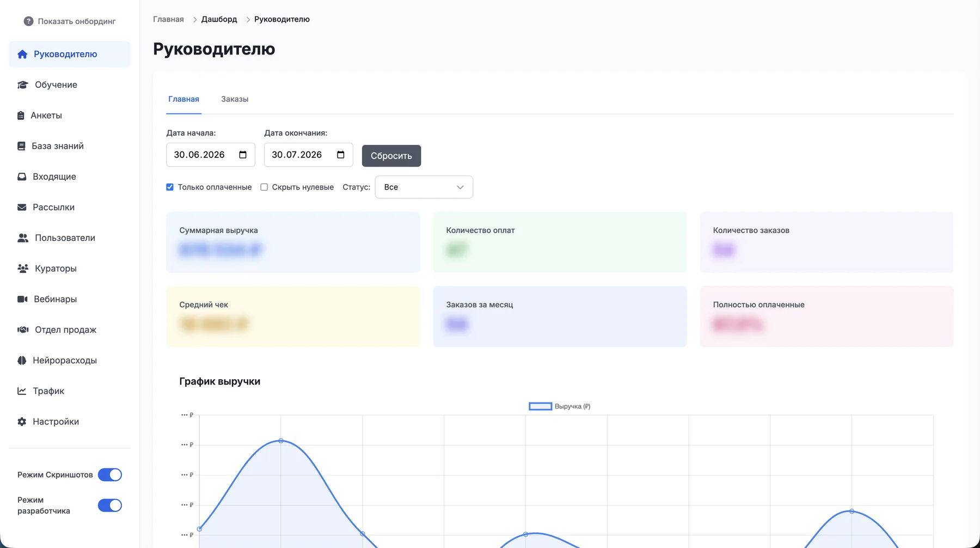Click the question mark onboarding icon
980x548 pixels.
28,21
